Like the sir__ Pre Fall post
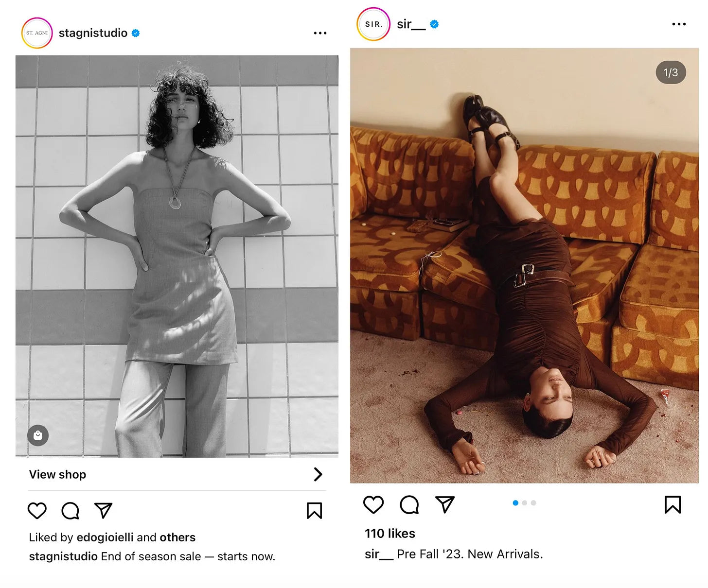Viewport: 708px width, 588px height. pyautogui.click(x=373, y=505)
